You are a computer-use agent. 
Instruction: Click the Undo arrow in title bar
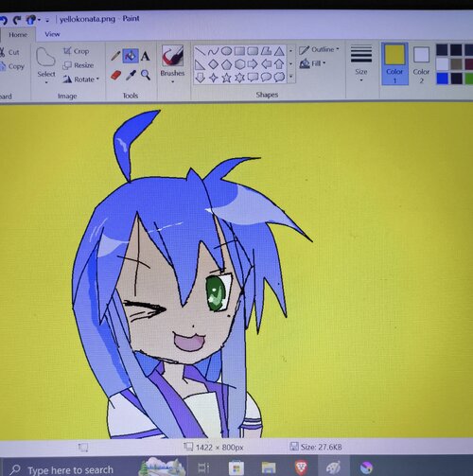pyautogui.click(x=4, y=21)
